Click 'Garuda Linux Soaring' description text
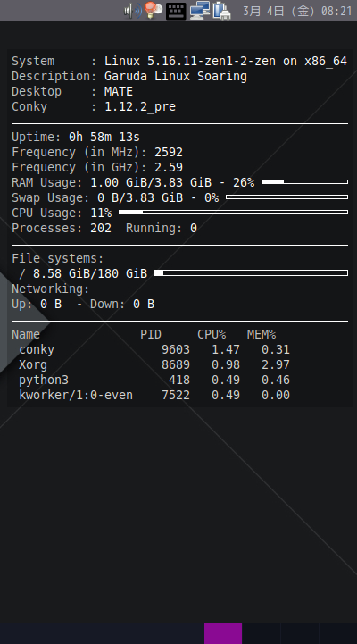Screen dimensions: 357x644 (176, 77)
